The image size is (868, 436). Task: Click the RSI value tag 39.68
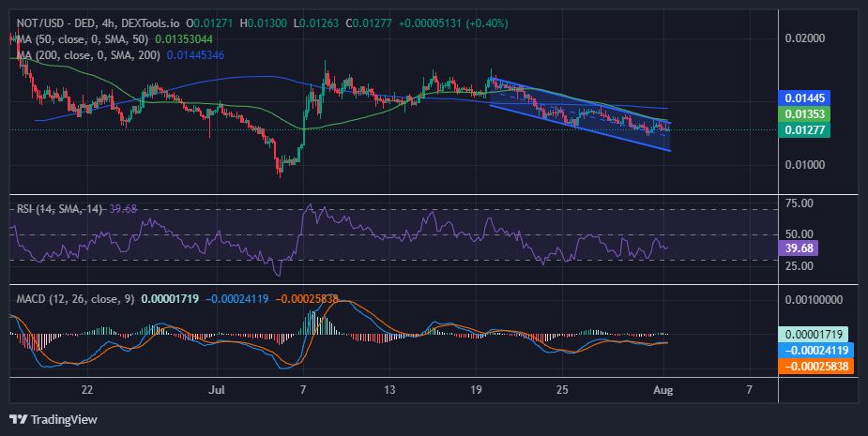point(799,248)
